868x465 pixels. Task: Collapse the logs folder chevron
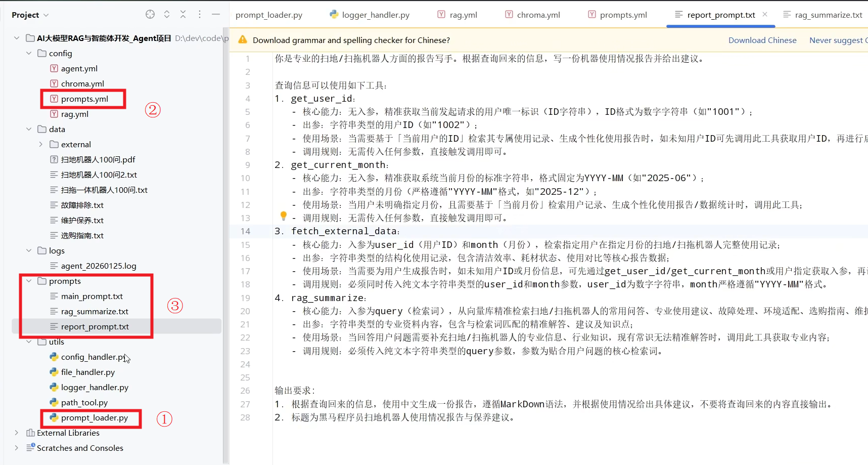[29, 250]
